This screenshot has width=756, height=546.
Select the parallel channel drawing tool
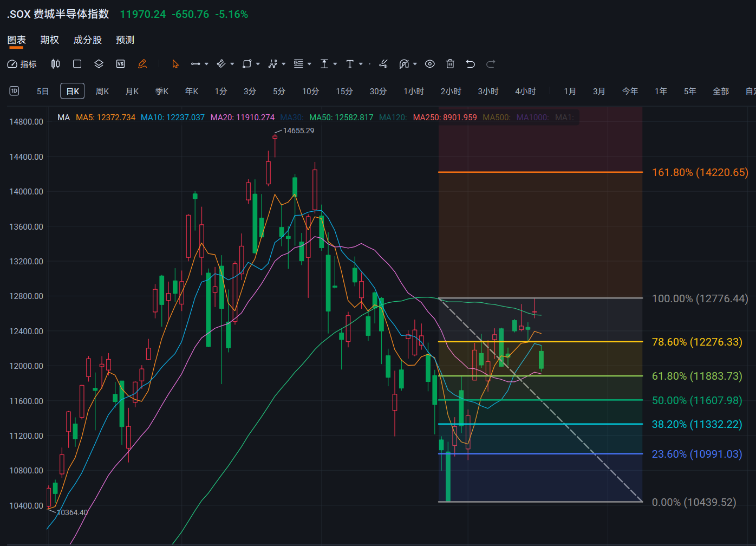point(221,64)
